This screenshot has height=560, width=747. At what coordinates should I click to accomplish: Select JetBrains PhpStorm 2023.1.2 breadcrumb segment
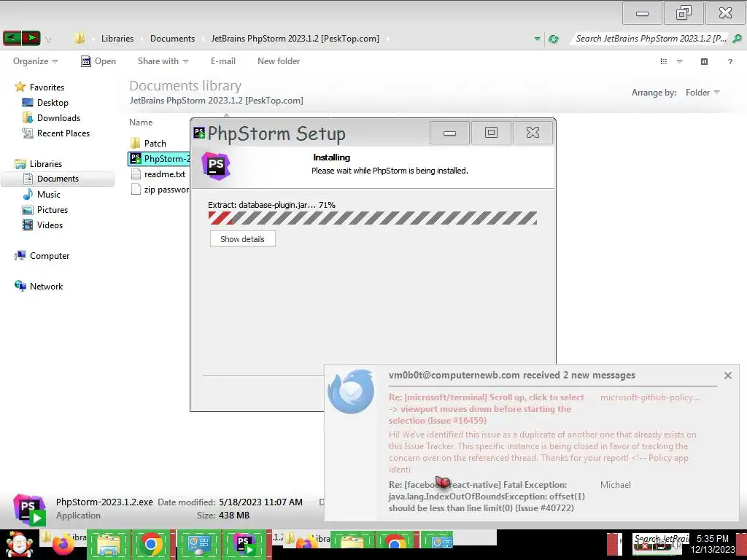(295, 39)
